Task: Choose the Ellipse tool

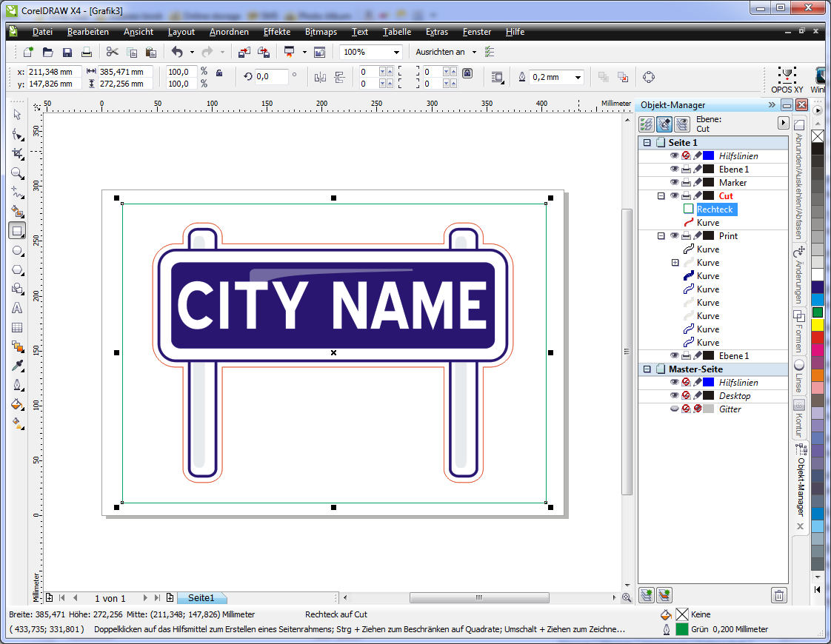Action: 17,250
